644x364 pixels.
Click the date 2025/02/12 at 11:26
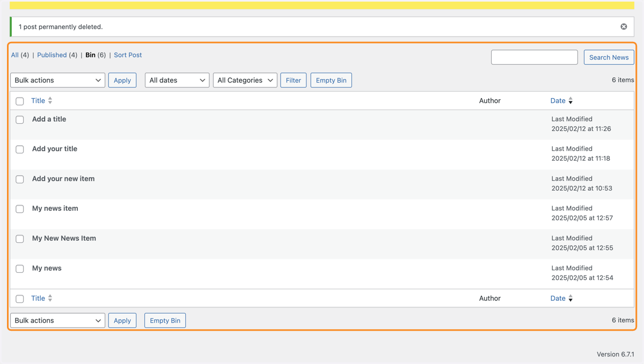tap(581, 129)
